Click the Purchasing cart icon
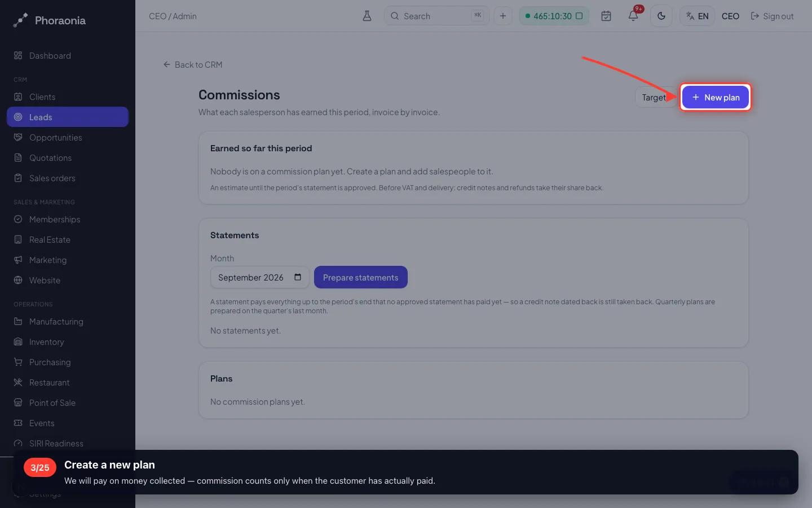The image size is (812, 508). pos(18,362)
